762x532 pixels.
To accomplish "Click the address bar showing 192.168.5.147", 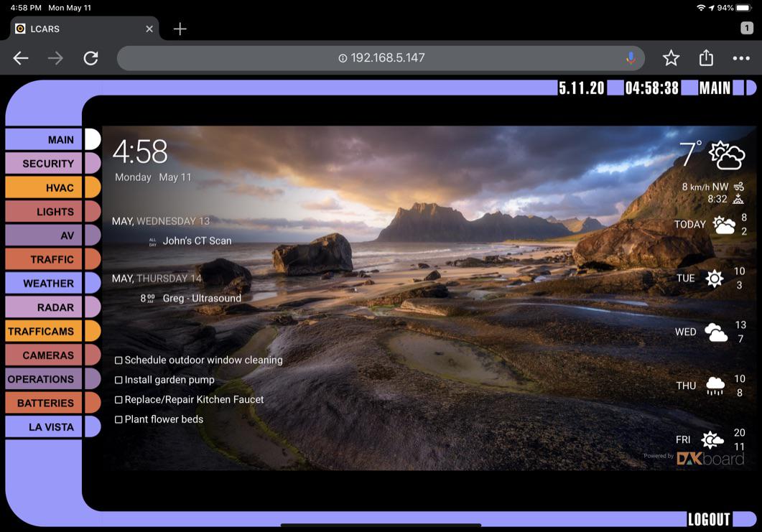I will pos(381,58).
